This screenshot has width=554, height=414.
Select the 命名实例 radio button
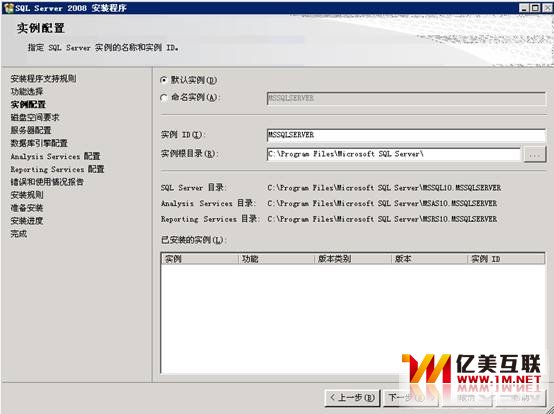click(164, 98)
